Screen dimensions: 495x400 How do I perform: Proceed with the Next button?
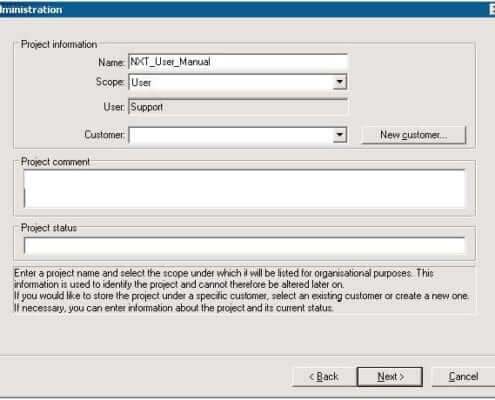point(390,377)
